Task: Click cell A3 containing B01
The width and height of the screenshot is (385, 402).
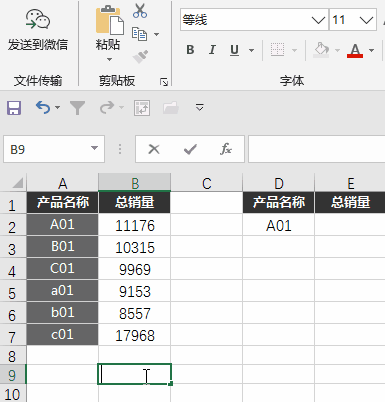Action: click(x=63, y=247)
